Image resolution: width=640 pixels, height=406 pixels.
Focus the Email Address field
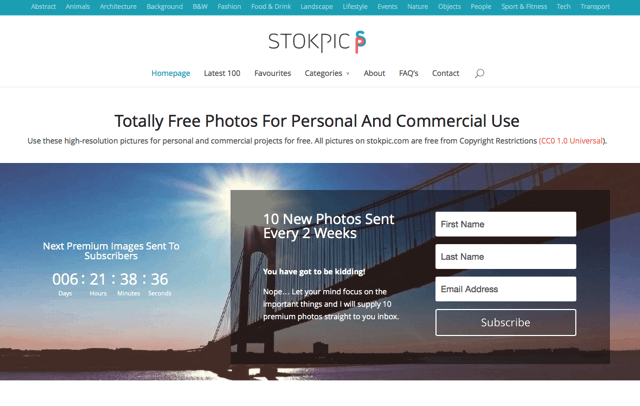point(506,289)
